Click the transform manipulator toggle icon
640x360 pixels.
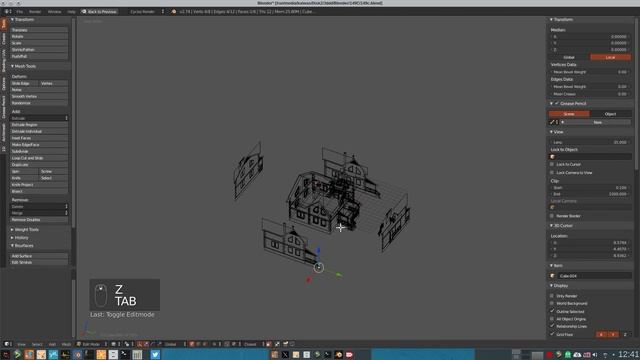tap(140, 344)
